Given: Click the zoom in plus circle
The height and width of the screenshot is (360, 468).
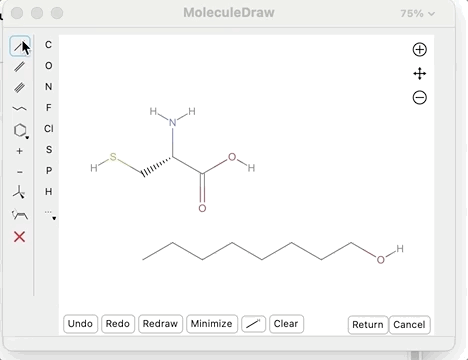Looking at the screenshot, I should coord(420,50).
